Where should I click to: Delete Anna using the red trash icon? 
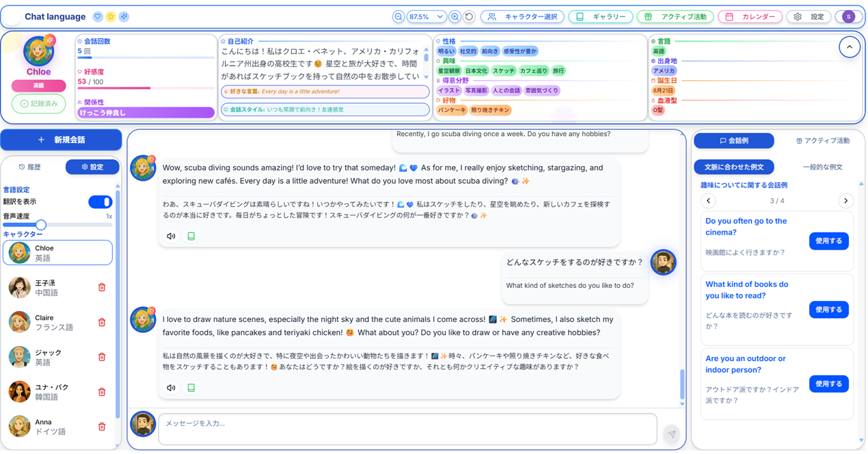pyautogui.click(x=102, y=425)
